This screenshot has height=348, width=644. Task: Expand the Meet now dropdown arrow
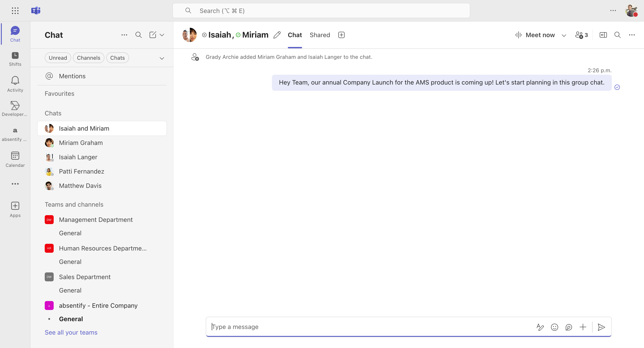(564, 35)
